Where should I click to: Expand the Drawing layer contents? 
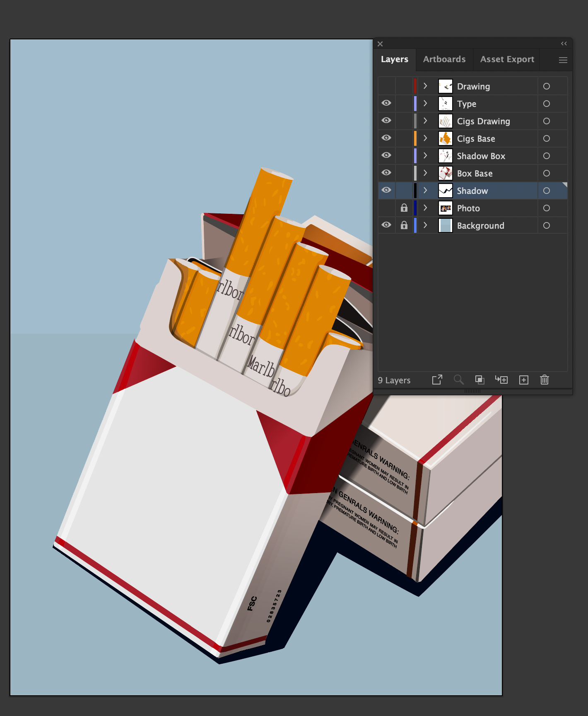tap(425, 86)
